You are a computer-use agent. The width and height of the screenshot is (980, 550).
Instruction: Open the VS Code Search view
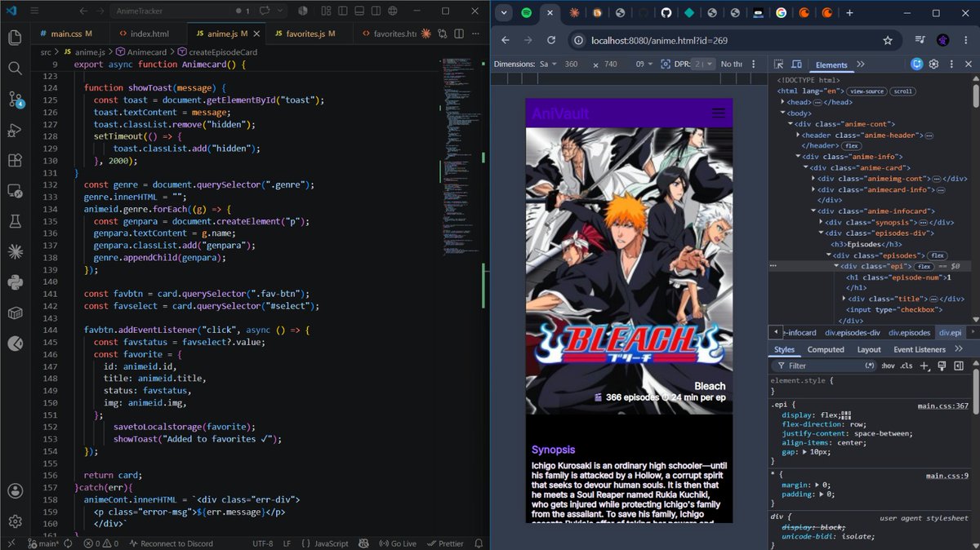point(14,69)
